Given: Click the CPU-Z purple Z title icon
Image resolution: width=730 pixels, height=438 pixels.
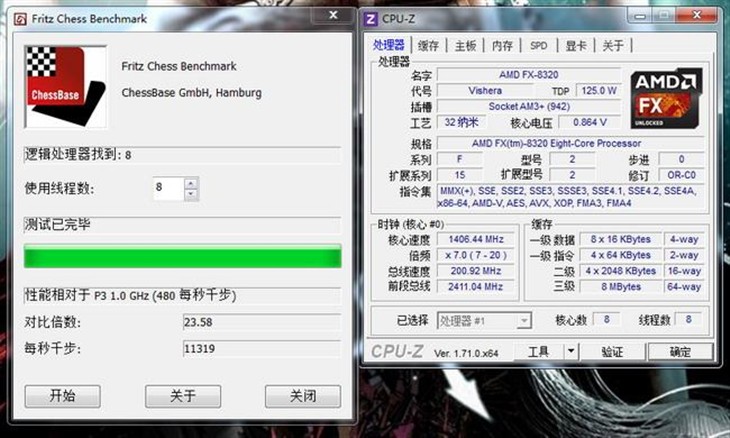Looking at the screenshot, I should [x=371, y=19].
